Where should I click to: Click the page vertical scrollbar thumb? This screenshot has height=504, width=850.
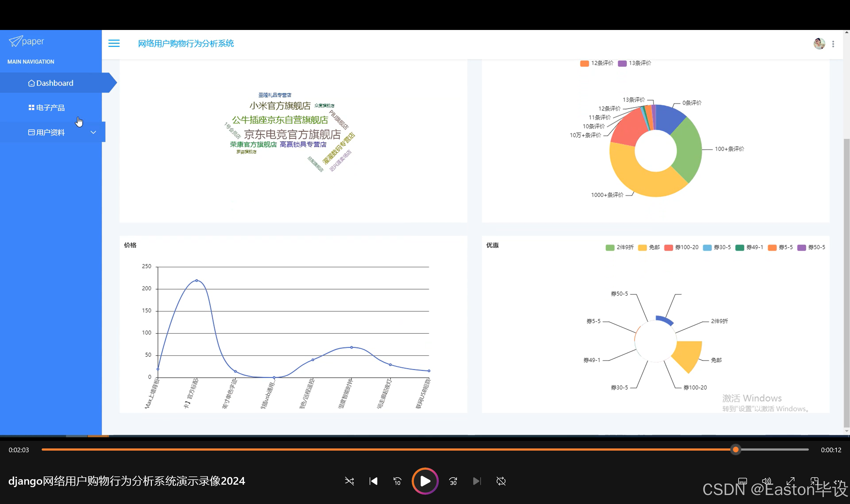point(847,283)
